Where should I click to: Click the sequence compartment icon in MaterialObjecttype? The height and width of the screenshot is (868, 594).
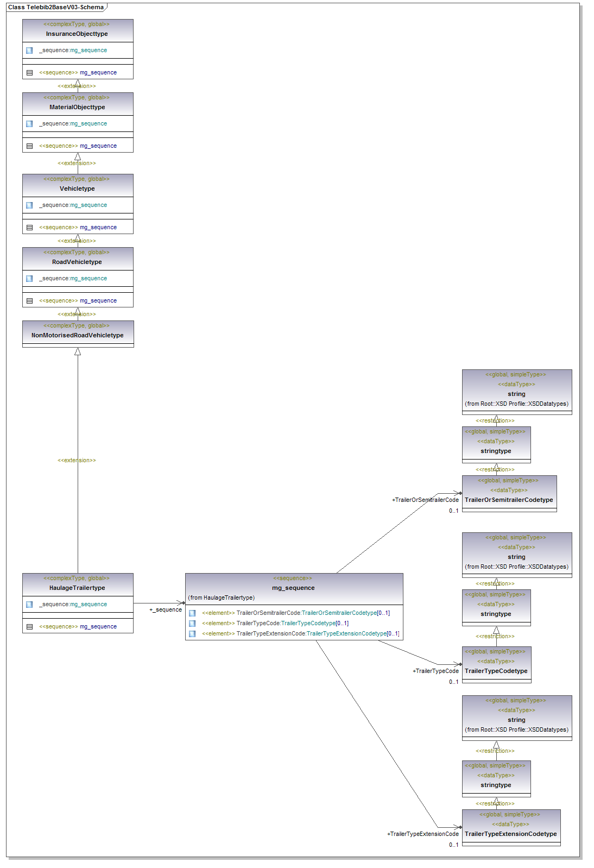[x=29, y=146]
